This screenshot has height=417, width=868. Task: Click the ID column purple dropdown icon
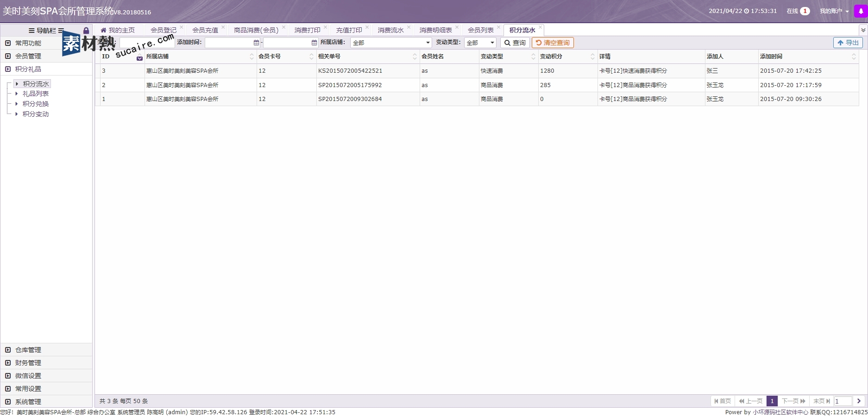tap(139, 58)
